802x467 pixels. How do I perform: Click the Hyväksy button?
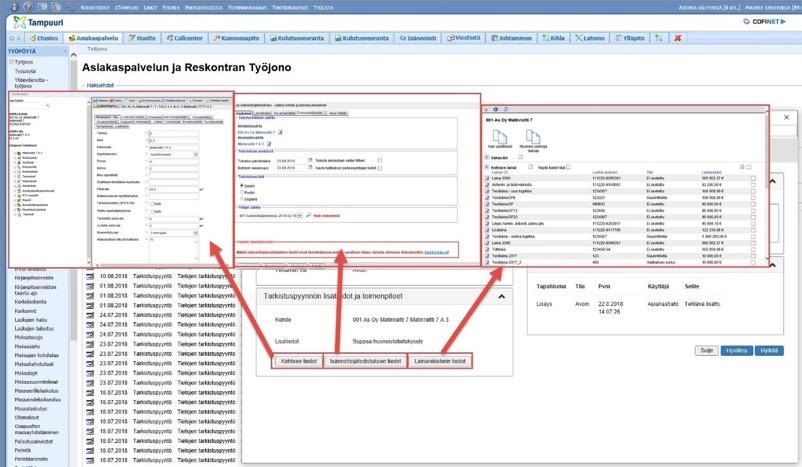click(737, 350)
